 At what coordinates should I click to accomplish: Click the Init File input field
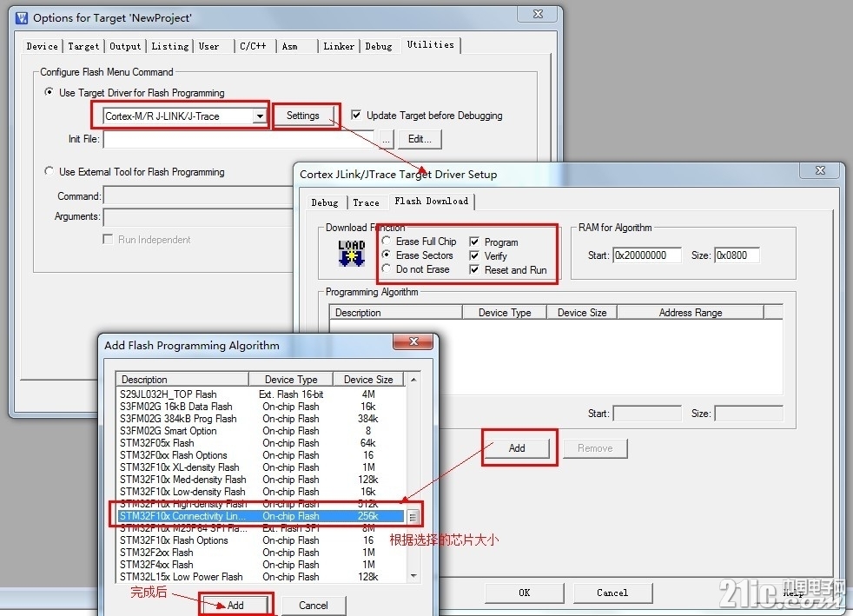[239, 139]
